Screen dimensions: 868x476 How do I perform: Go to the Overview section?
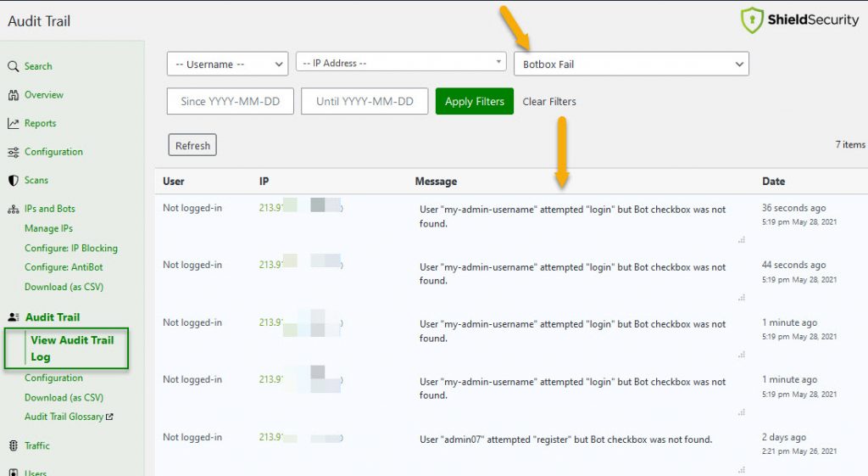pos(44,95)
